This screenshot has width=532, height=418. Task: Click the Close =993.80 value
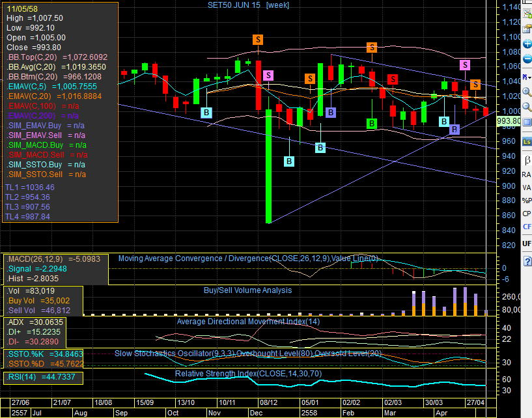coord(34,47)
